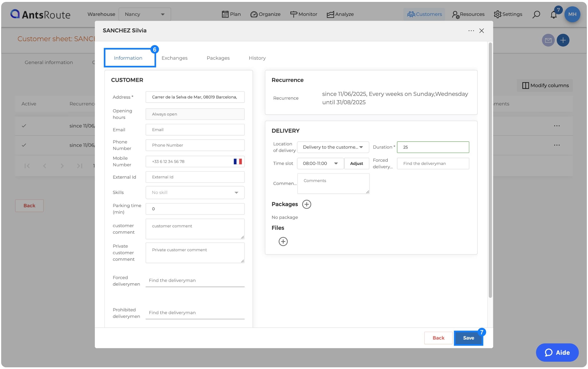Go to the previous page arrow

pos(44,166)
